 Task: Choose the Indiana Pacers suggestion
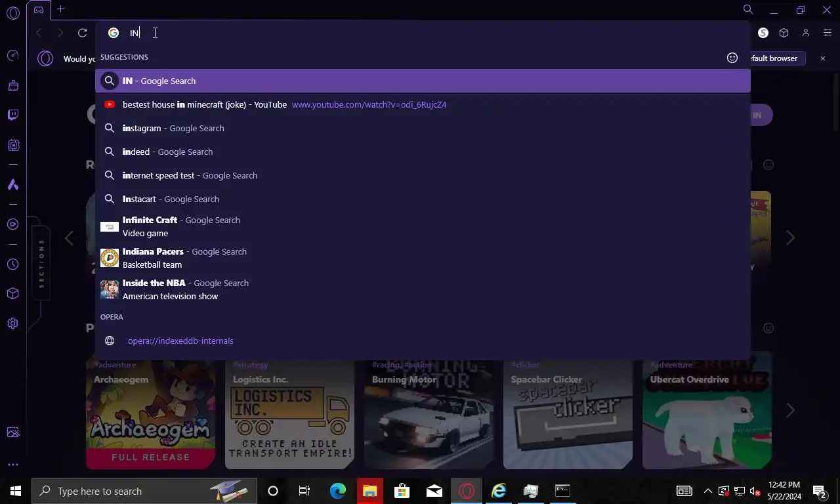[423, 258]
